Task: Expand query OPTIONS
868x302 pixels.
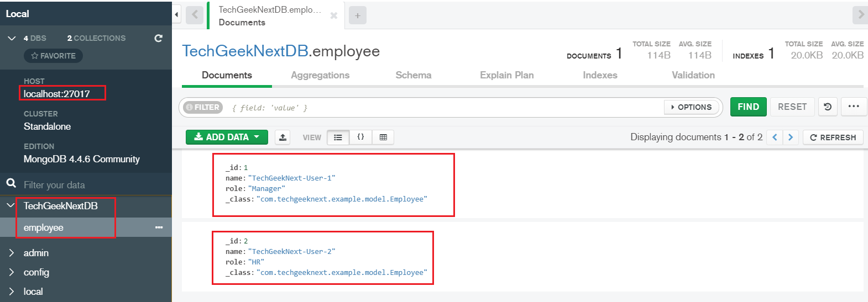Action: (x=691, y=107)
